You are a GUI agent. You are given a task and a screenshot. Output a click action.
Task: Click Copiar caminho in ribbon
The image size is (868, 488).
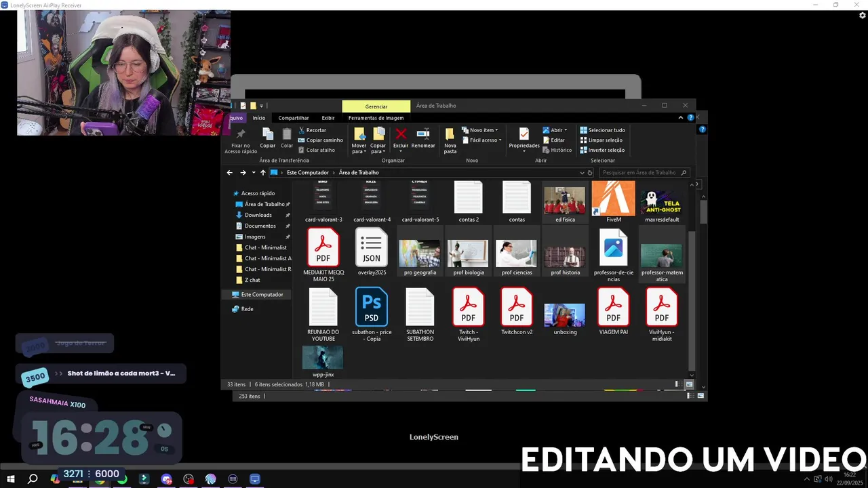320,140
